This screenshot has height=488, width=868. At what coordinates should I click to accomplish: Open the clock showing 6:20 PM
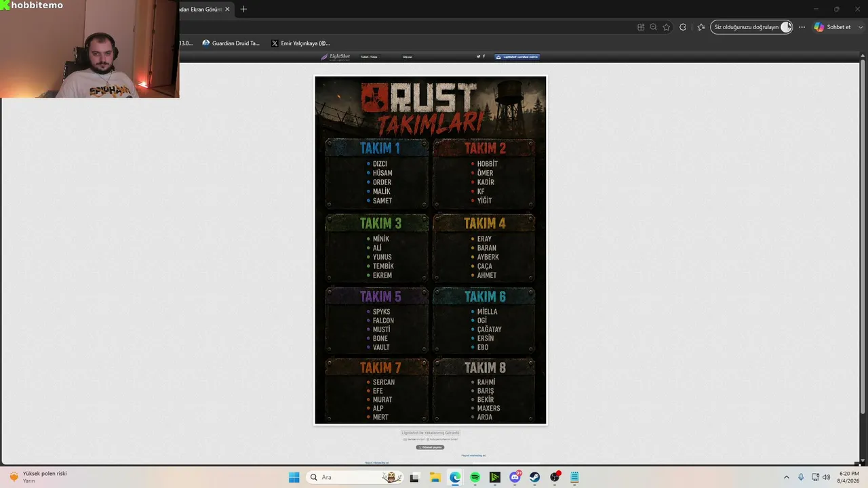click(x=848, y=477)
